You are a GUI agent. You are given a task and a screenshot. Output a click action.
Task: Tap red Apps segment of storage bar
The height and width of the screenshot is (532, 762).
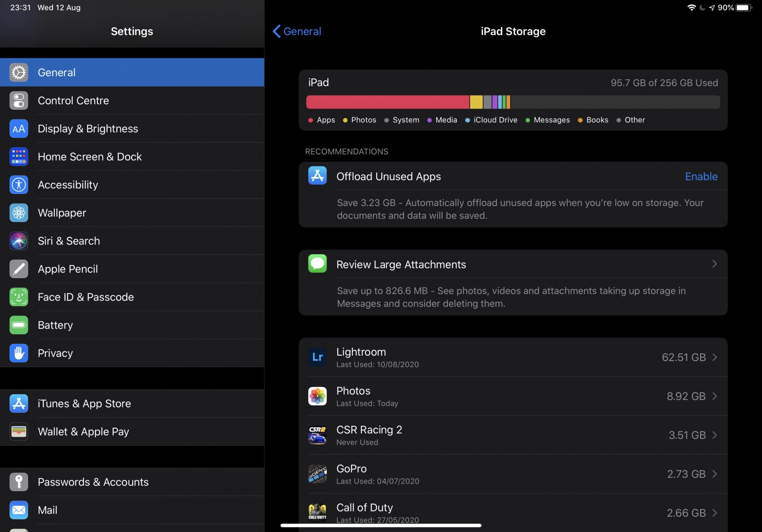point(388,102)
